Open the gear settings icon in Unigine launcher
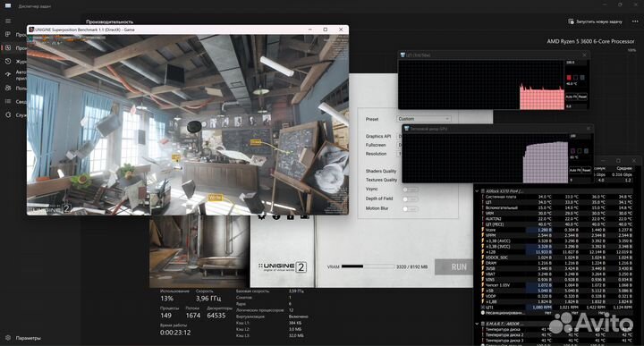Screen dimensions: 644x346 261,215
